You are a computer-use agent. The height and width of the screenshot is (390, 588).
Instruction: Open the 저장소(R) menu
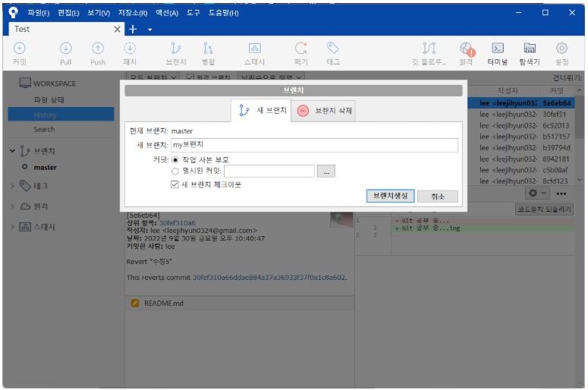point(133,13)
